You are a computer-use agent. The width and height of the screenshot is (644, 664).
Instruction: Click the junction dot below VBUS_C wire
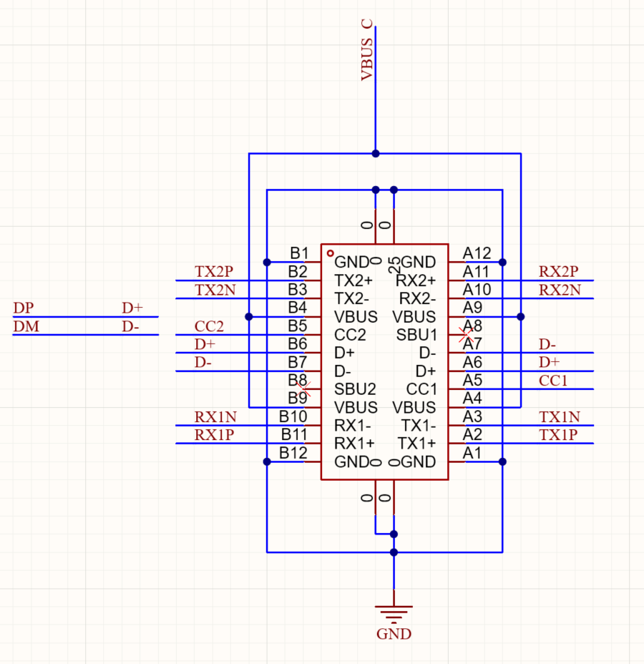(x=376, y=154)
